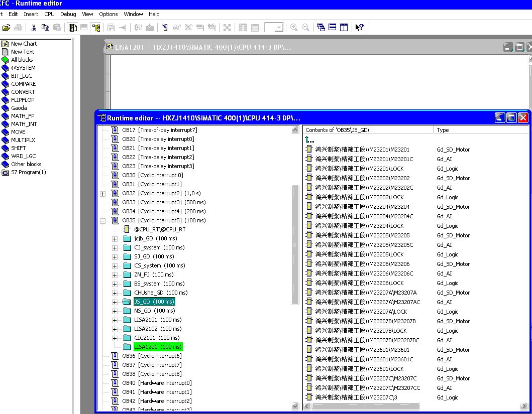The height and width of the screenshot is (414, 532).
Task: Expand the SJ_GD folder node
Action: pos(115,257)
